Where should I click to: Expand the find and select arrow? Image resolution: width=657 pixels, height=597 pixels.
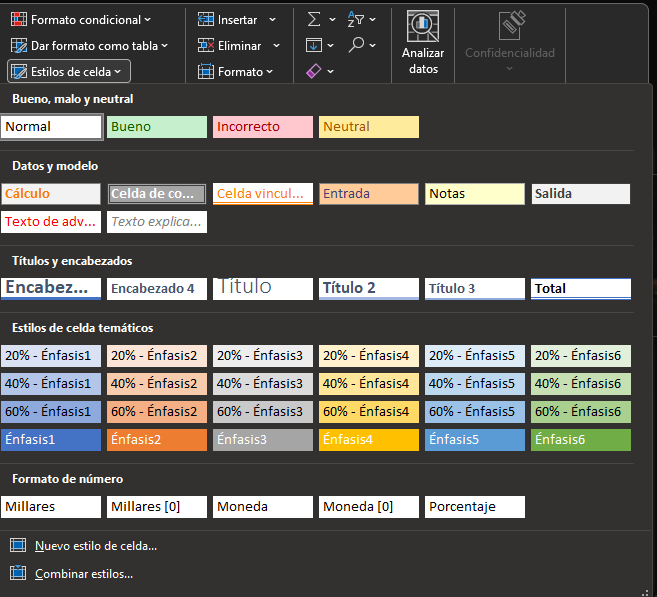coord(372,45)
